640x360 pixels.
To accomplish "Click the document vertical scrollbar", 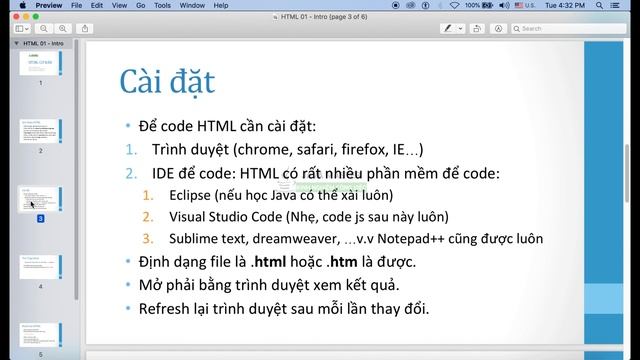I will click(627, 173).
